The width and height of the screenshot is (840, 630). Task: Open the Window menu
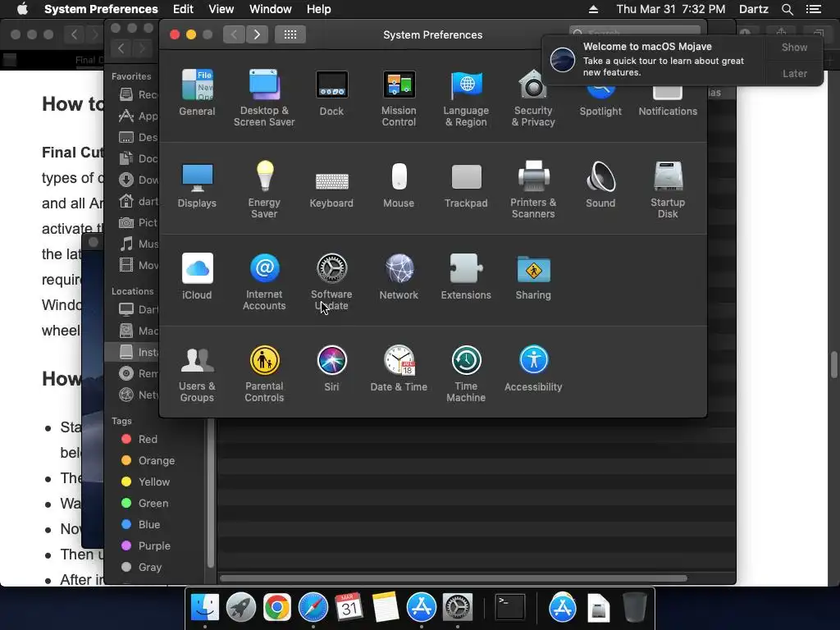click(x=271, y=9)
